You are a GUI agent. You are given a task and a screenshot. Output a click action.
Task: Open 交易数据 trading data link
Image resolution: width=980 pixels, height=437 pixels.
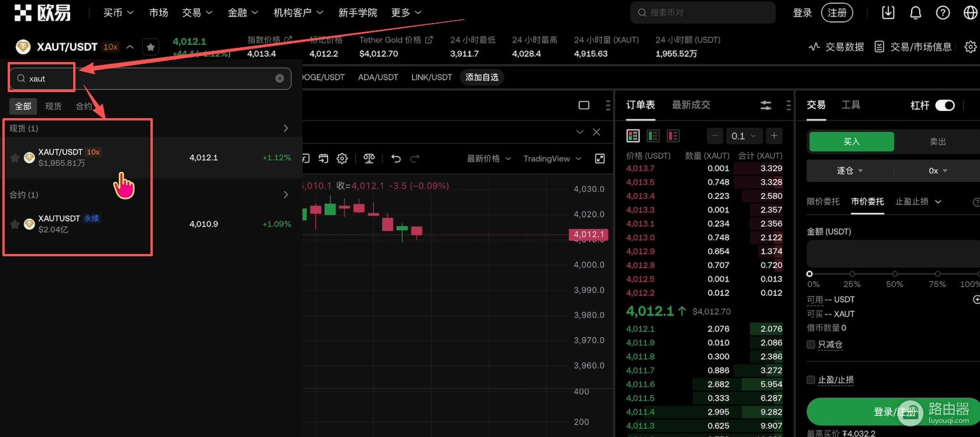pyautogui.click(x=837, y=47)
